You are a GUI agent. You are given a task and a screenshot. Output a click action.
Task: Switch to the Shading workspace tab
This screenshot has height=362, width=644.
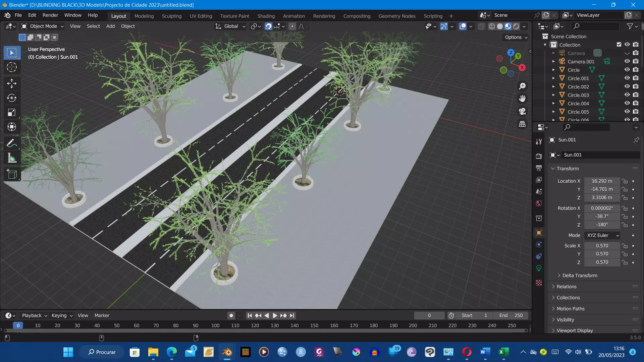(266, 16)
